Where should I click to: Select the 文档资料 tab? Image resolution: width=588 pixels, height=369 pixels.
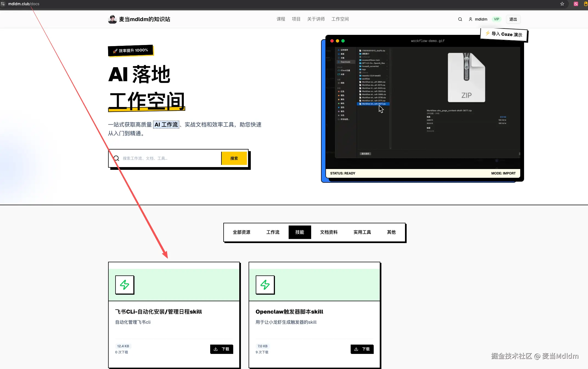coord(329,232)
